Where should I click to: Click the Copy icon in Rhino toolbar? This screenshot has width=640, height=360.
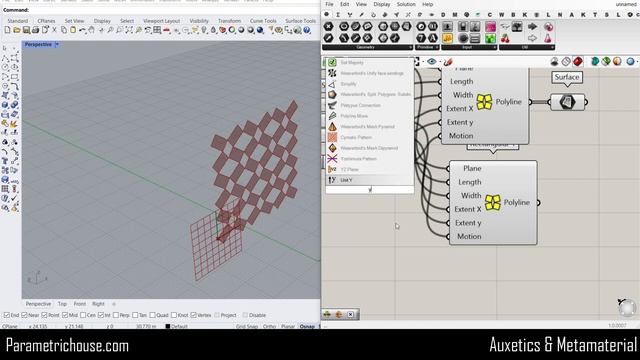point(64,30)
